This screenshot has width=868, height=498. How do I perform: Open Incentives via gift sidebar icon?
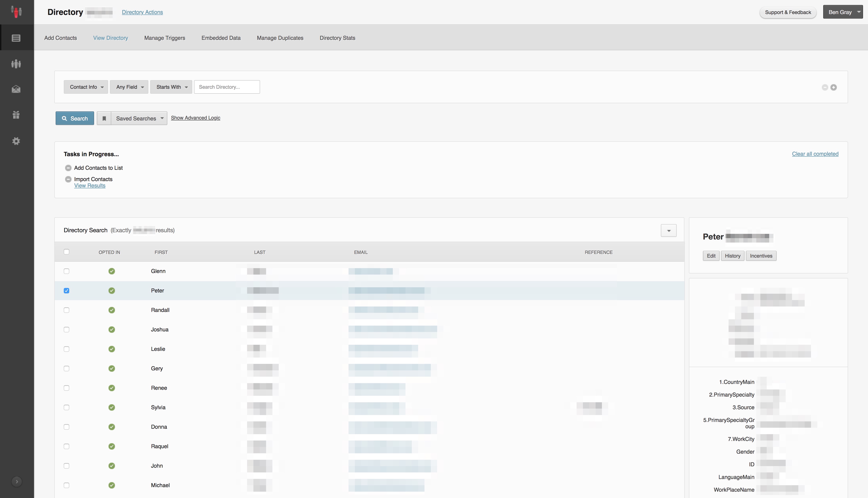(16, 115)
